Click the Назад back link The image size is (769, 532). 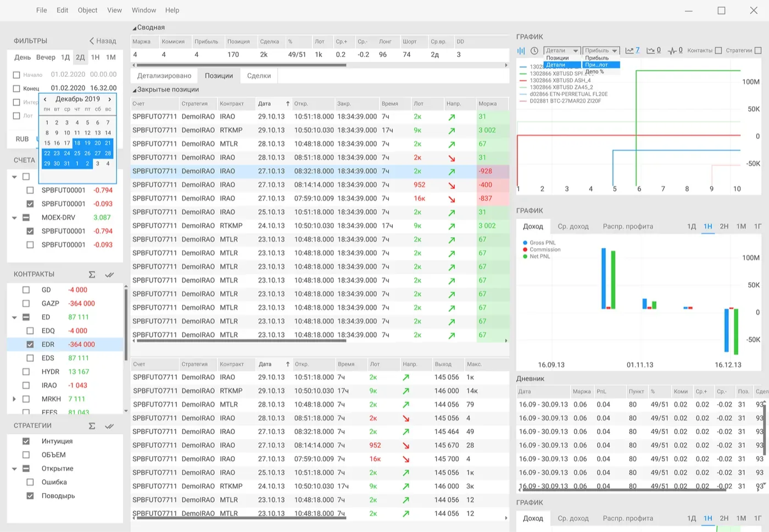(x=103, y=41)
